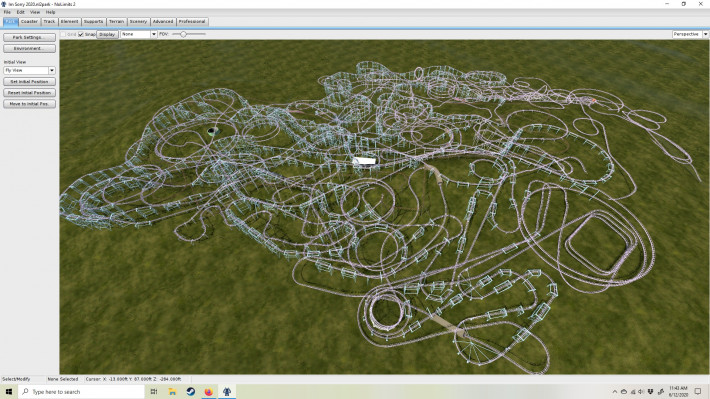Click Set Initial Position button
This screenshot has width=710, height=399.
click(29, 82)
